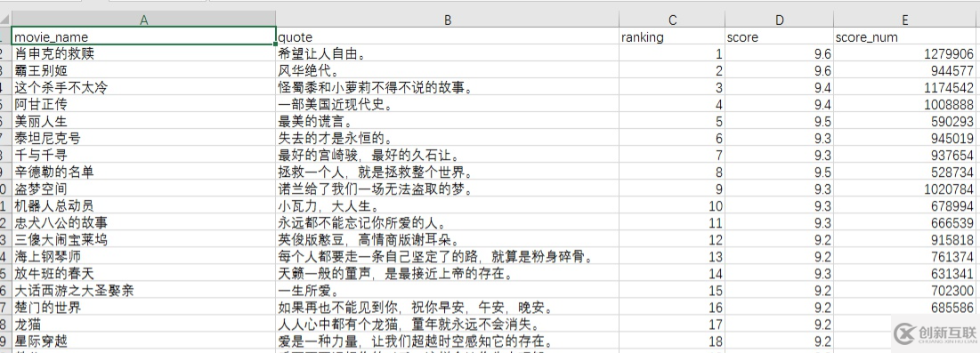The width and height of the screenshot is (980, 353).
Task: Click the score_num header cell
Action: (905, 36)
